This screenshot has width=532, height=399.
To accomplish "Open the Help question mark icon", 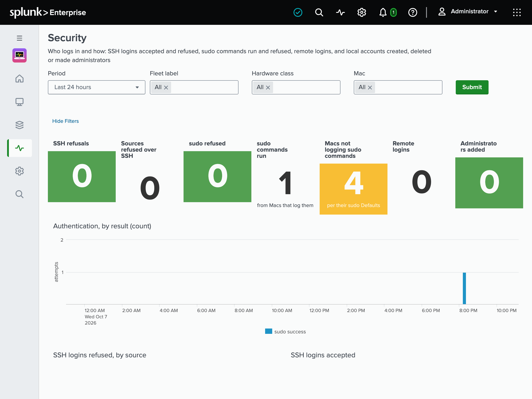I will pyautogui.click(x=413, y=12).
